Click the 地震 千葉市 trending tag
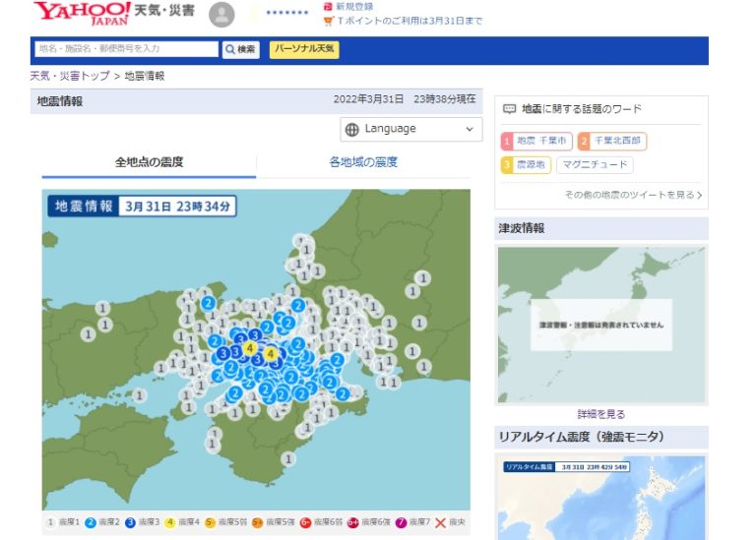Screen dimensions: 756x540 (536, 142)
